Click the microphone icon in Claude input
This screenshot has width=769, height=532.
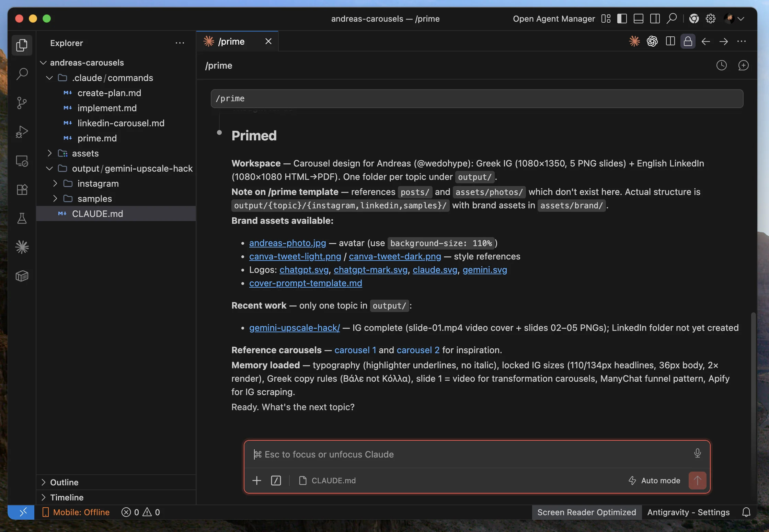pos(698,453)
